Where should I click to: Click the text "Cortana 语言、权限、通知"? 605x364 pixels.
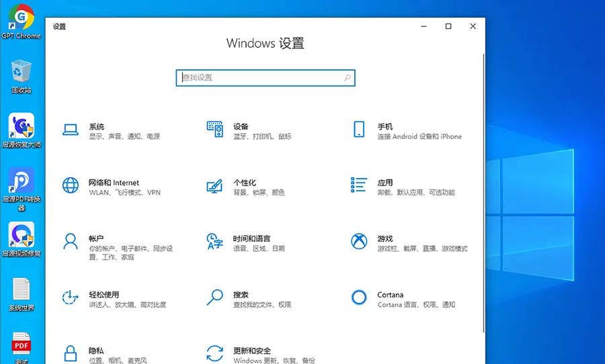416,305
